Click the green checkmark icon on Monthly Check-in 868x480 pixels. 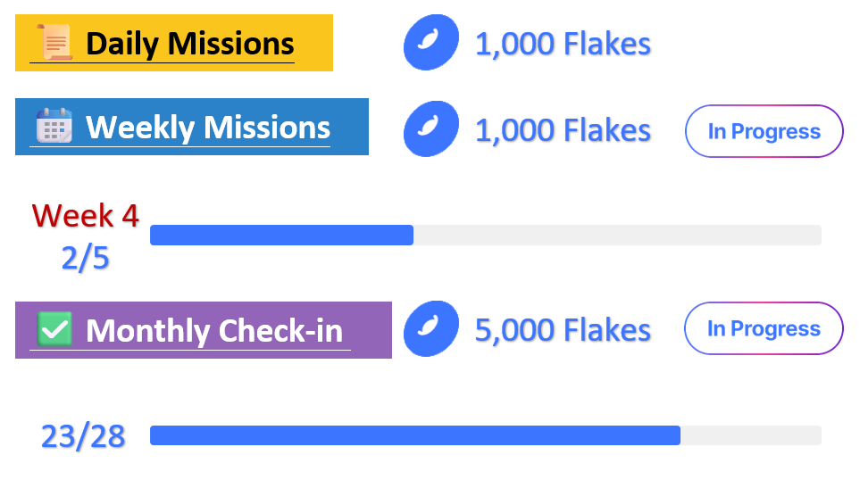[54, 330]
